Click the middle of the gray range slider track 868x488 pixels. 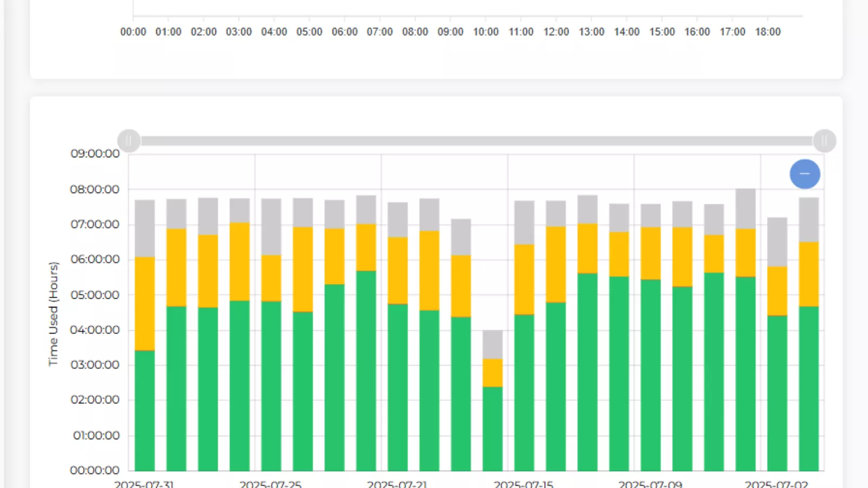[476, 141]
